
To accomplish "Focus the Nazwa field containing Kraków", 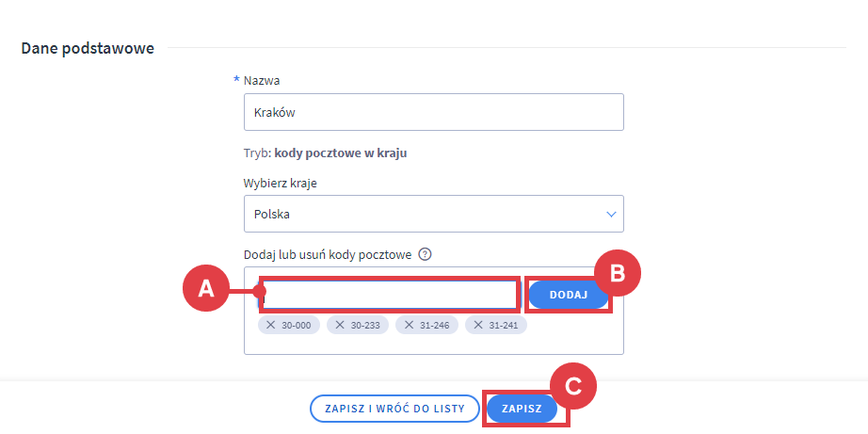I will [433, 112].
